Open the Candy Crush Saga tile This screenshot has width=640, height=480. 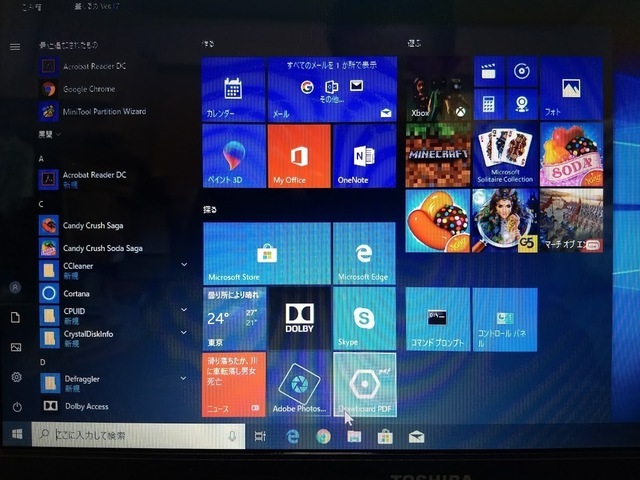click(438, 221)
